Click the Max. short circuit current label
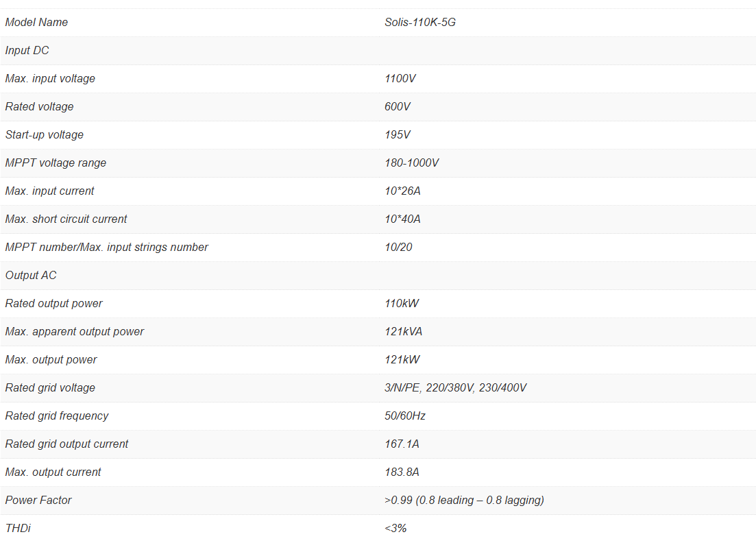This screenshot has width=756, height=541. click(66, 219)
